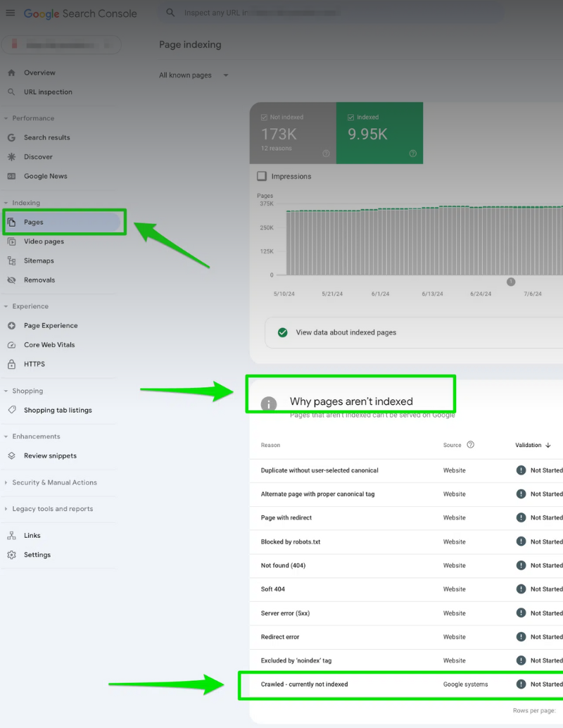The width and height of the screenshot is (563, 728).
Task: Toggle the sidebar with the hamburger icon
Action: (11, 13)
